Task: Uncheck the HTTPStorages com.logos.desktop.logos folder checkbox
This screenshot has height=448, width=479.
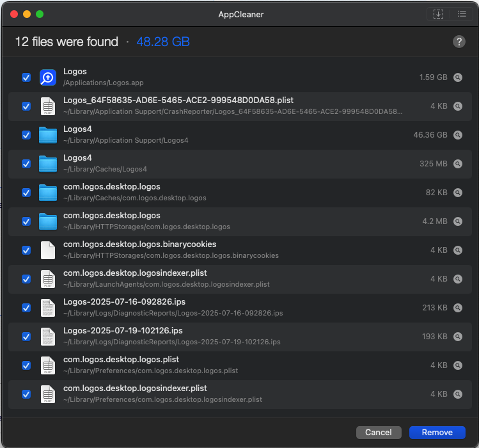Action: click(x=26, y=221)
